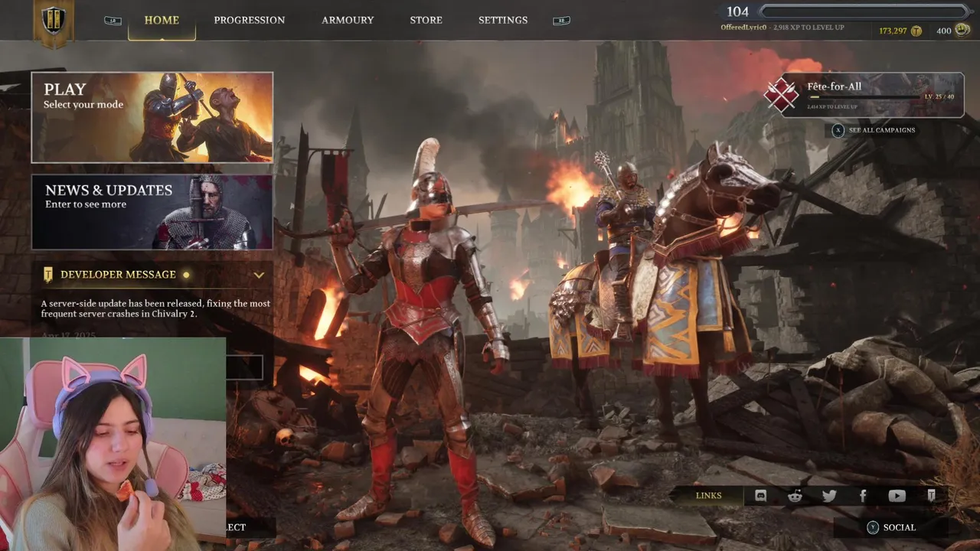The height and width of the screenshot is (551, 980).
Task: Click the 400 crowns balance
Action: [x=943, y=31]
